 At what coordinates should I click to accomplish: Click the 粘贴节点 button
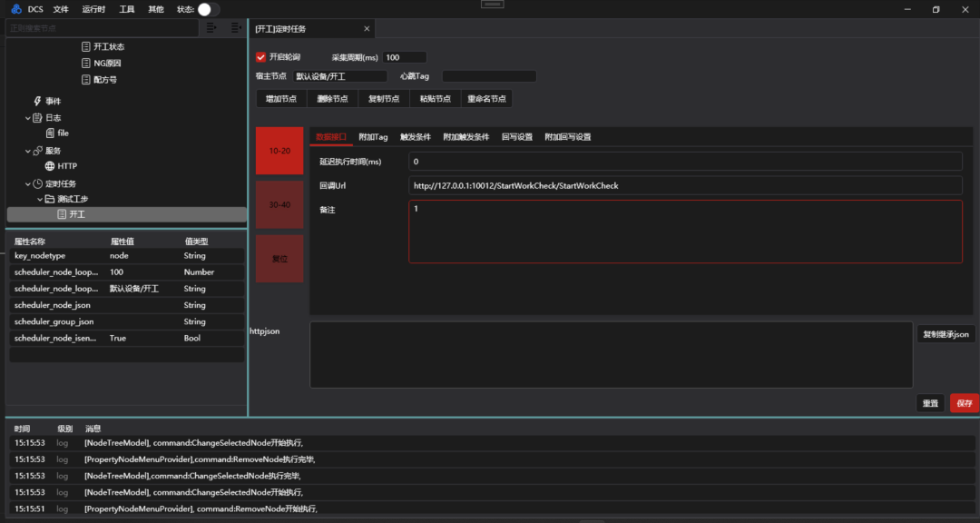435,99
